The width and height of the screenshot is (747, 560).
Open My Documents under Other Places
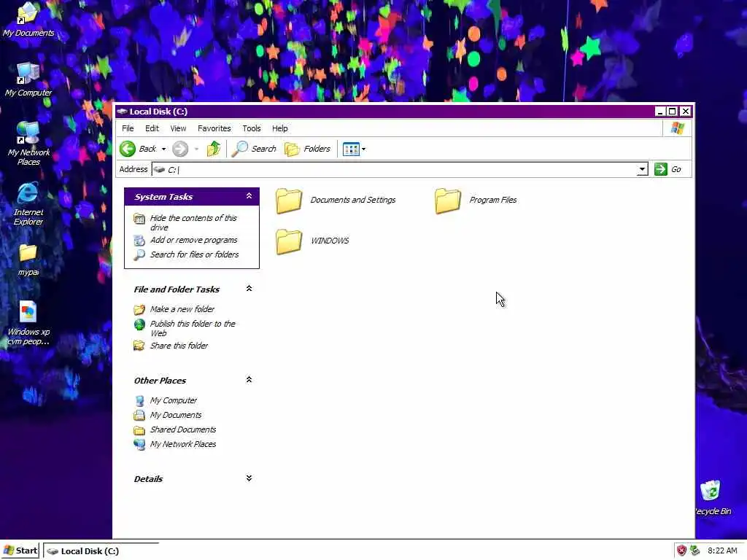(x=175, y=415)
